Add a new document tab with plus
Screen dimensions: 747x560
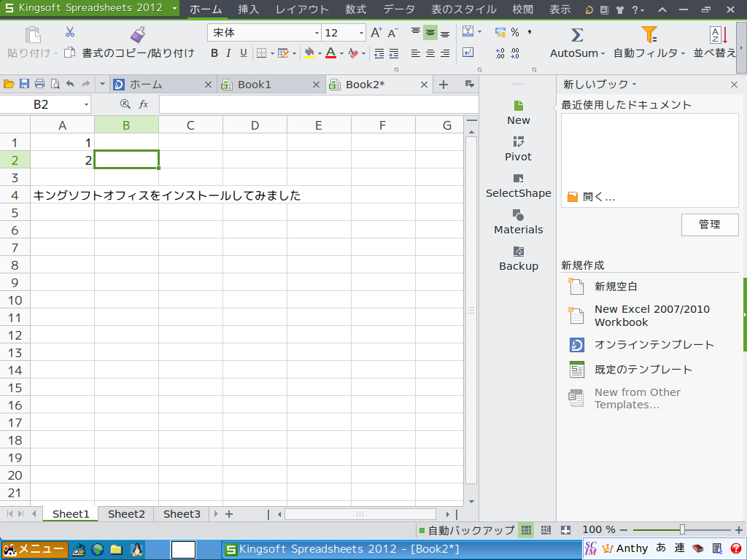[444, 85]
